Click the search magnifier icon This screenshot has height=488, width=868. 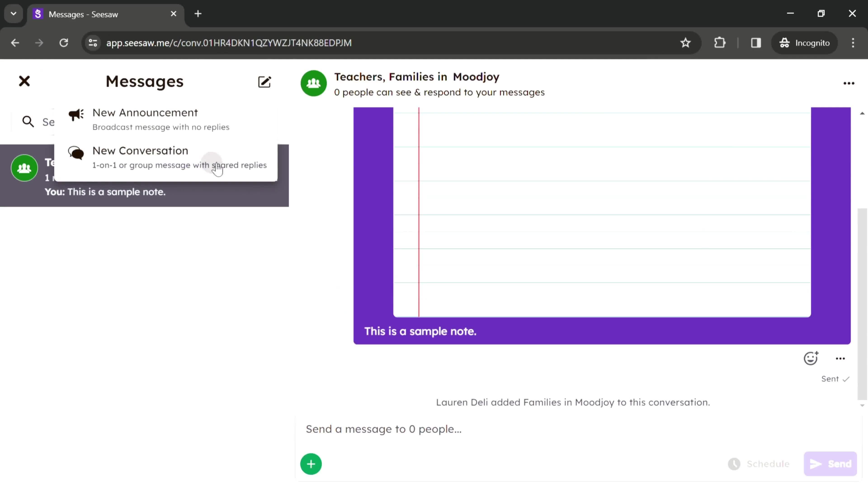[28, 122]
